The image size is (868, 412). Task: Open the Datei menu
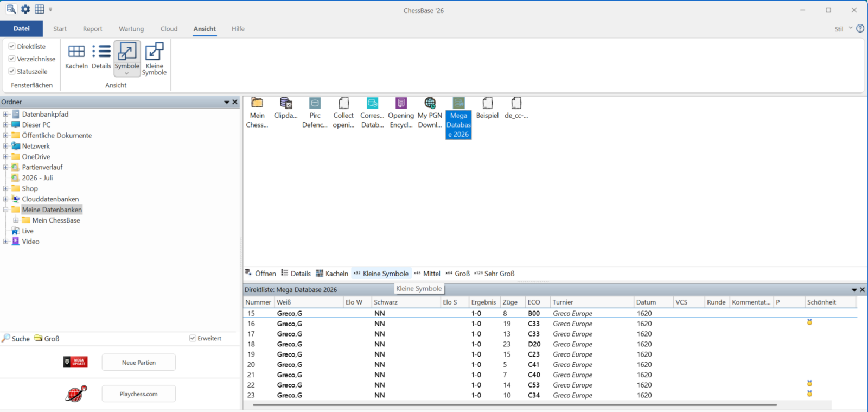click(x=22, y=29)
